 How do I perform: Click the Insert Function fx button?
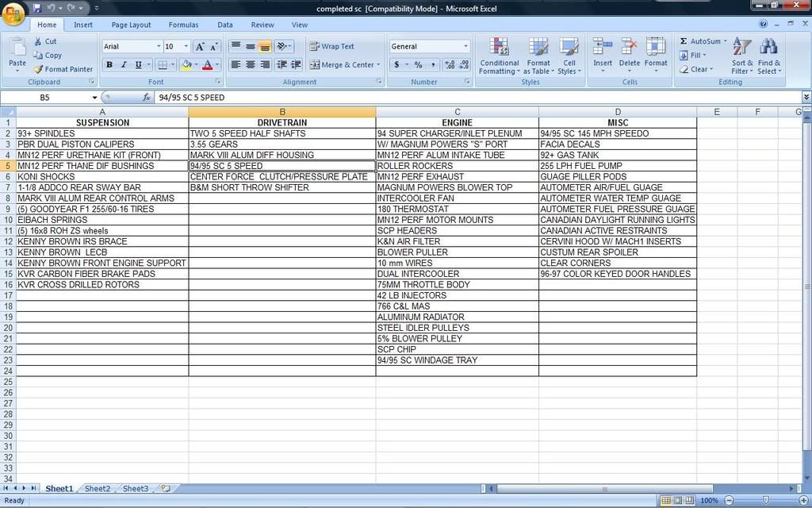pos(147,98)
